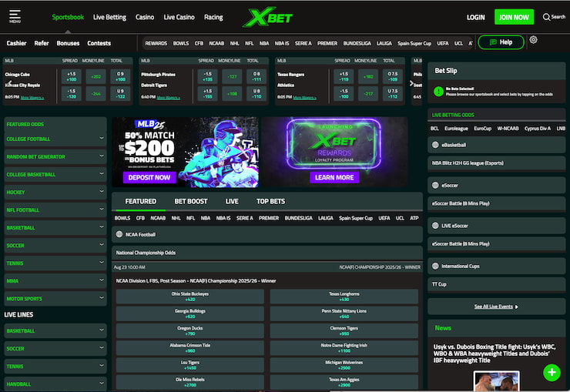Select FEATURED tab
This screenshot has width=570, height=392.
pos(141,201)
